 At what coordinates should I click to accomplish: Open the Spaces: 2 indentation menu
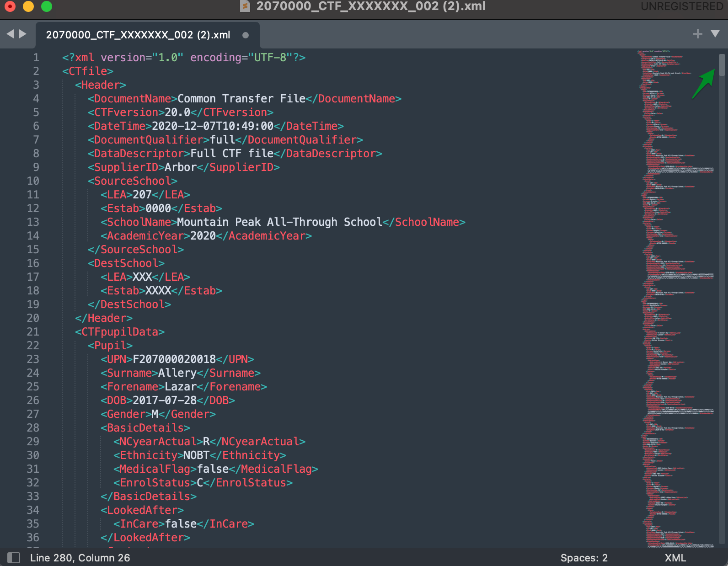(583, 558)
